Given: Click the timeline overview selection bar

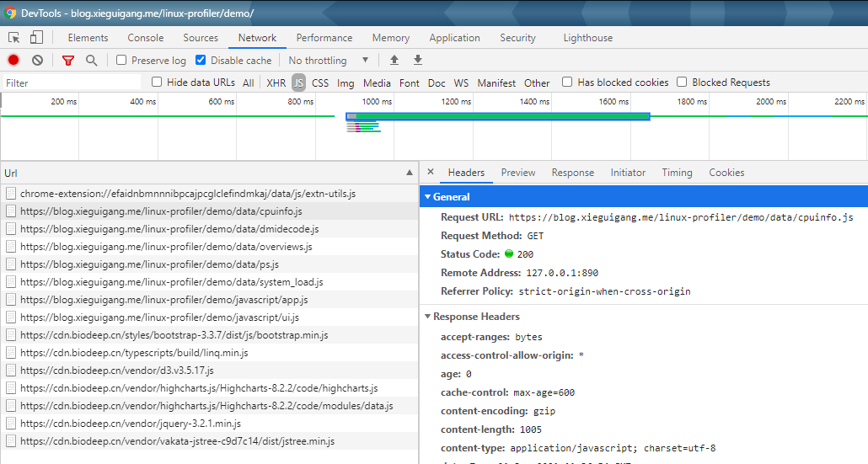Looking at the screenshot, I should pos(497,116).
